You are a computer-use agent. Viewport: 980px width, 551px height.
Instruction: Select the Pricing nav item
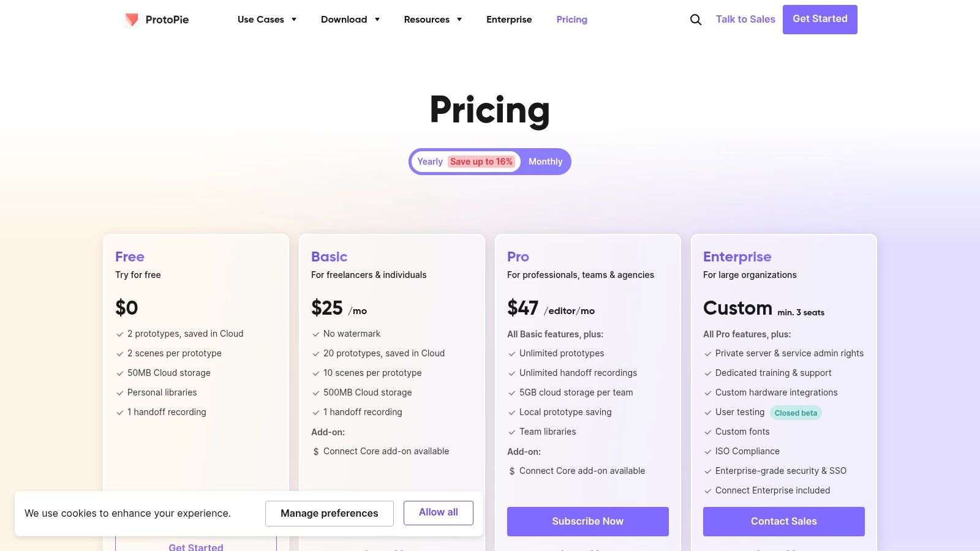click(x=571, y=20)
